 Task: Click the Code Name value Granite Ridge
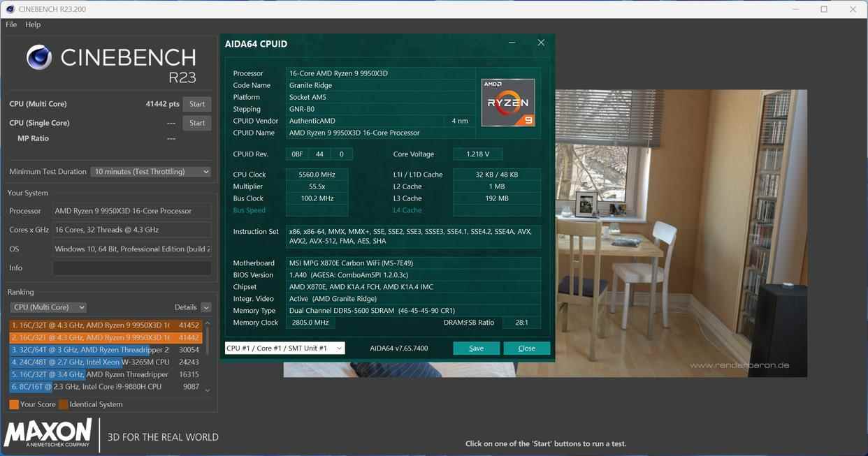pos(310,85)
